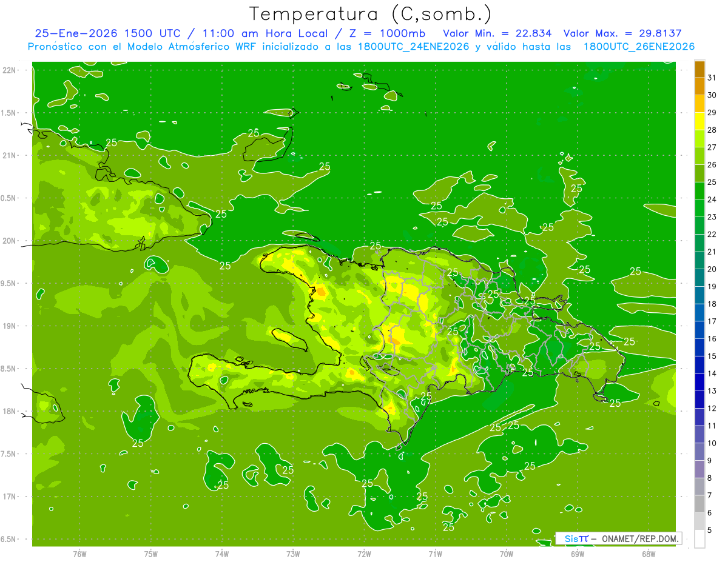
Task: Click the '68W' longitude axis label
Action: 648,554
